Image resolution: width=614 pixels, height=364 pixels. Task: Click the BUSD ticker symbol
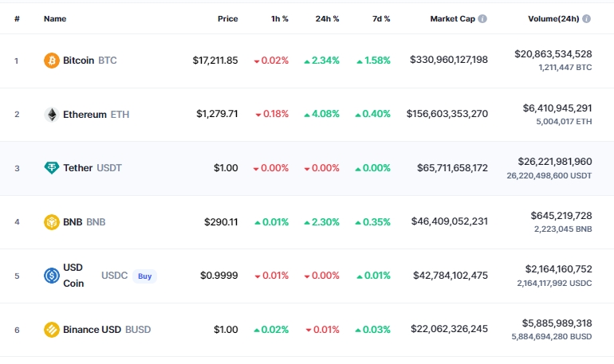point(138,330)
